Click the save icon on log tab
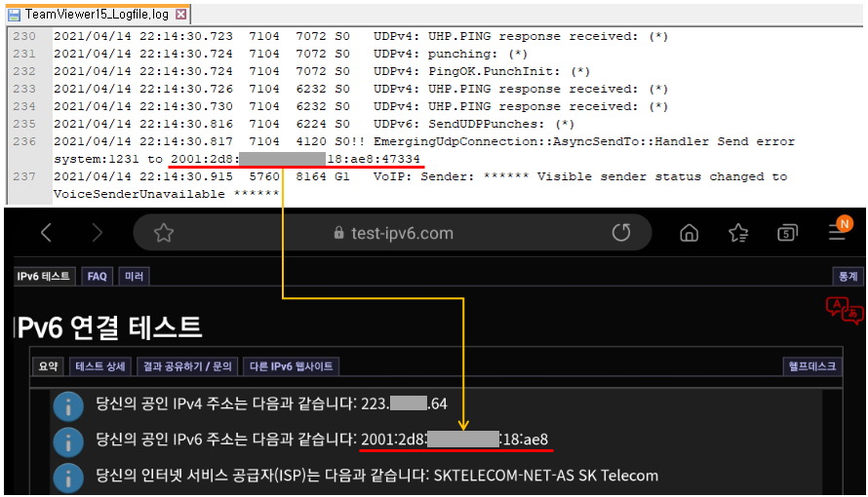The image size is (868, 497). [14, 15]
